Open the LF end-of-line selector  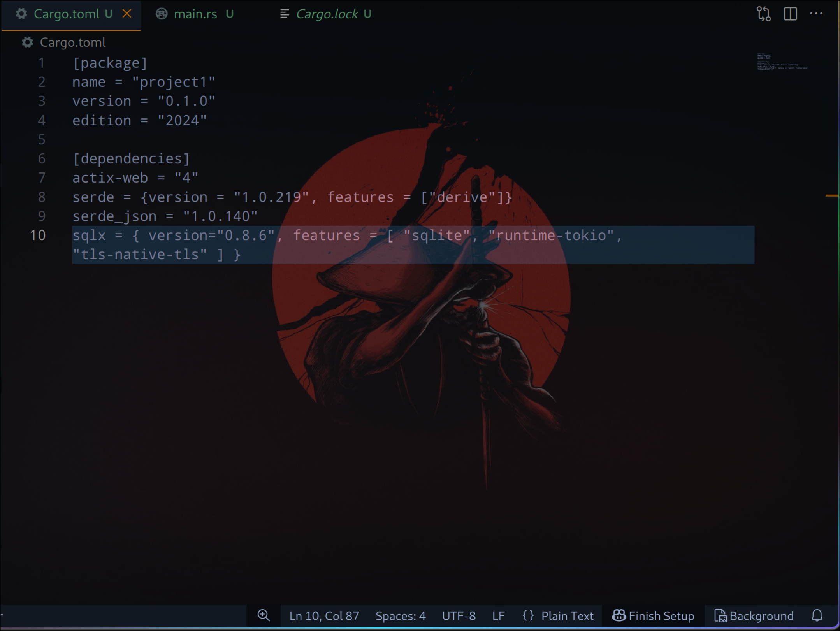(498, 615)
